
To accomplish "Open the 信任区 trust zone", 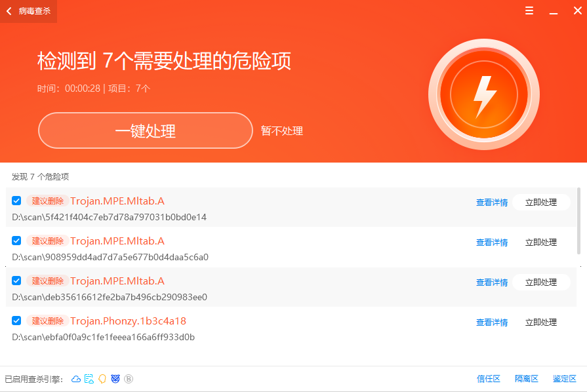I will tap(488, 379).
